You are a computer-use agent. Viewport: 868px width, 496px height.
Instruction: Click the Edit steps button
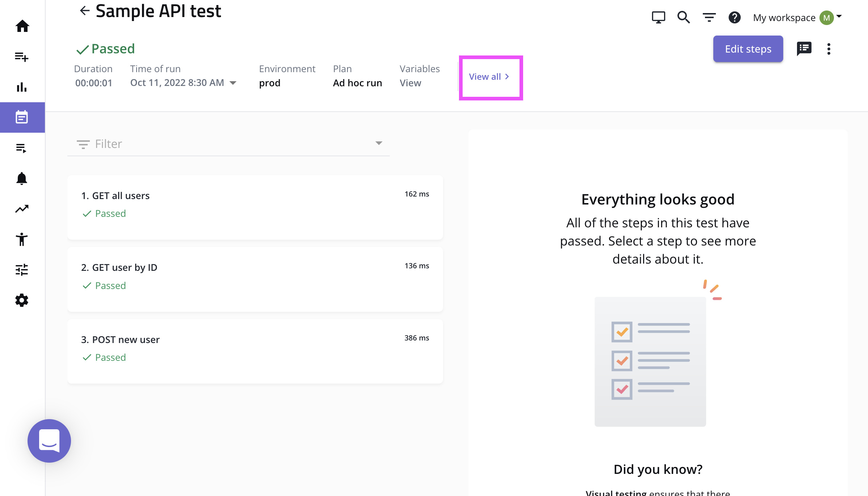(748, 49)
